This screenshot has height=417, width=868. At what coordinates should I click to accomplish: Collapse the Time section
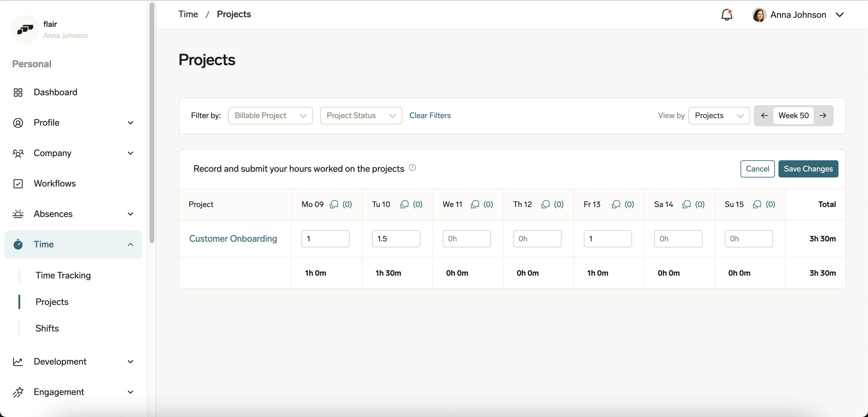tap(131, 245)
